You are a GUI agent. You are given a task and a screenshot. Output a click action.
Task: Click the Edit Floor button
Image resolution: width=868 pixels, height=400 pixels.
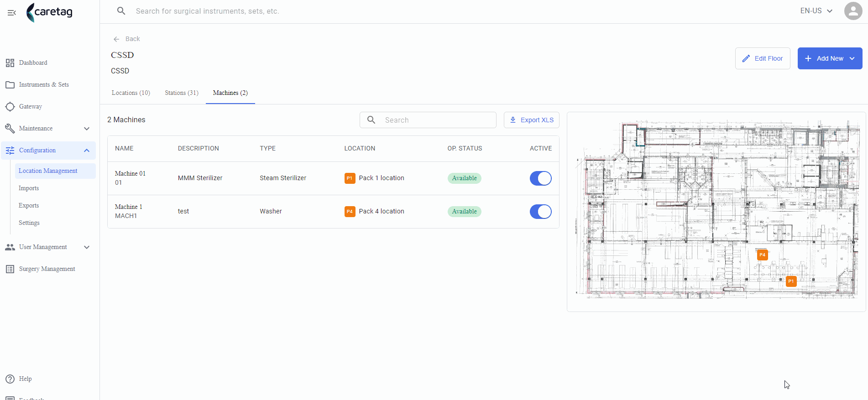click(763, 58)
